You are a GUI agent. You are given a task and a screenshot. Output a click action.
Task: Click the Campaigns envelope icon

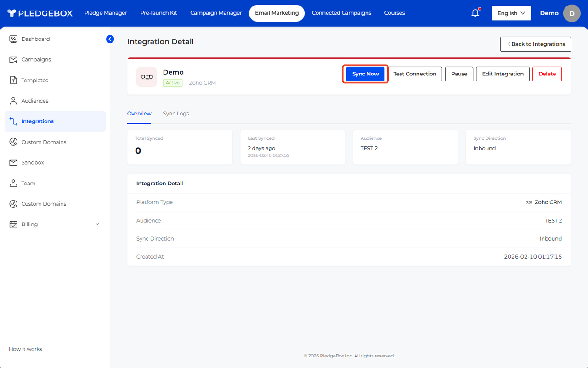[x=13, y=60]
